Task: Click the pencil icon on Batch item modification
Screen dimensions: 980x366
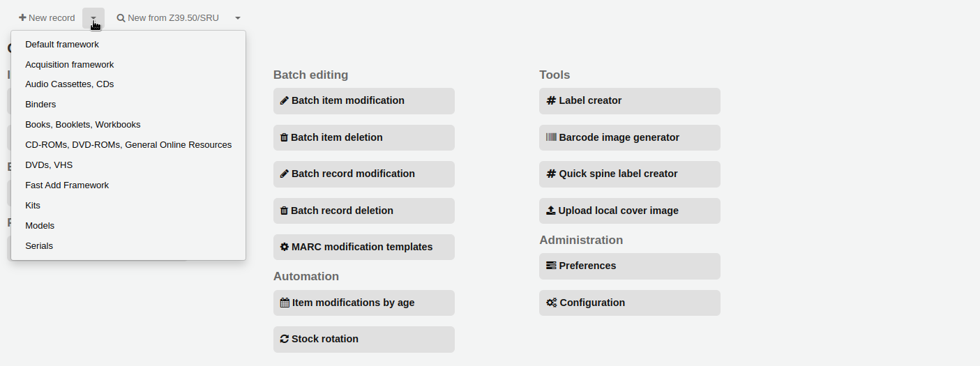Action: tap(285, 100)
